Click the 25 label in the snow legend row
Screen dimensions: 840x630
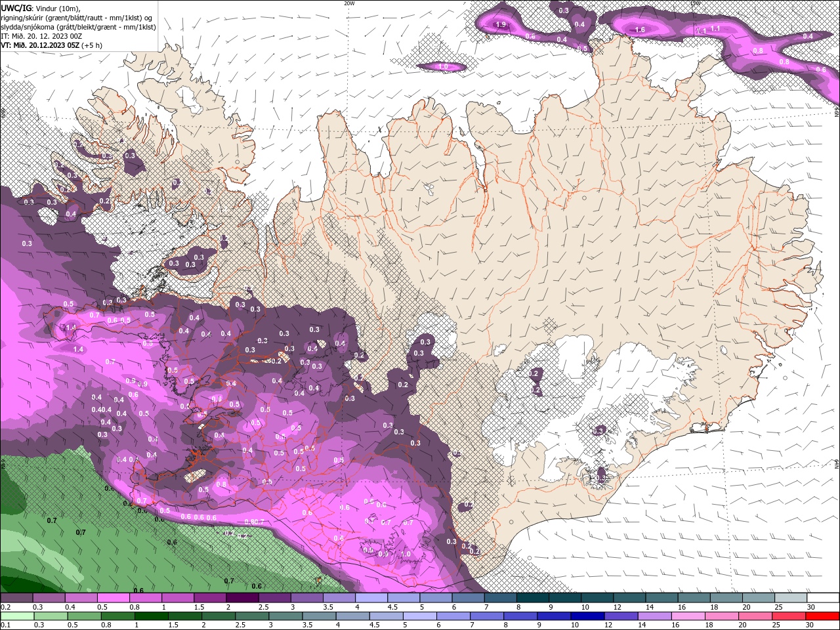(778, 607)
